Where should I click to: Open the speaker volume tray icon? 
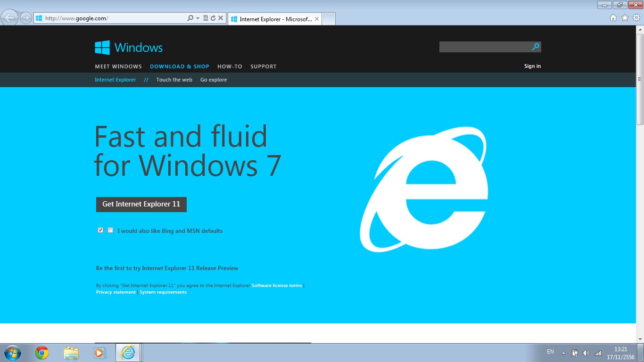pyautogui.click(x=586, y=353)
